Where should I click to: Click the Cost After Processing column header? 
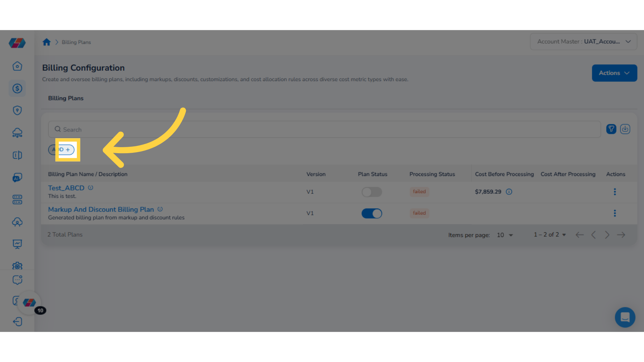click(568, 174)
